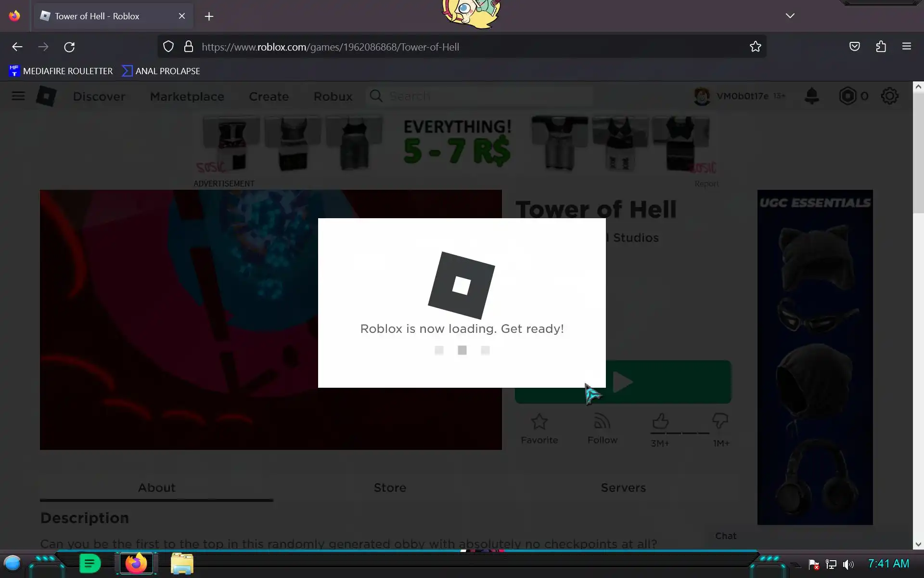The image size is (924, 578).
Task: Thumbs up the game
Action: click(x=660, y=421)
